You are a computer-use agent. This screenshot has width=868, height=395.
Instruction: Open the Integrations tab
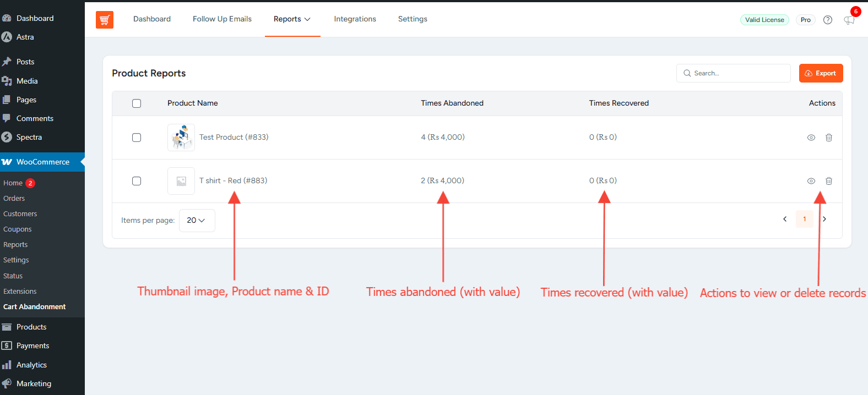(355, 19)
